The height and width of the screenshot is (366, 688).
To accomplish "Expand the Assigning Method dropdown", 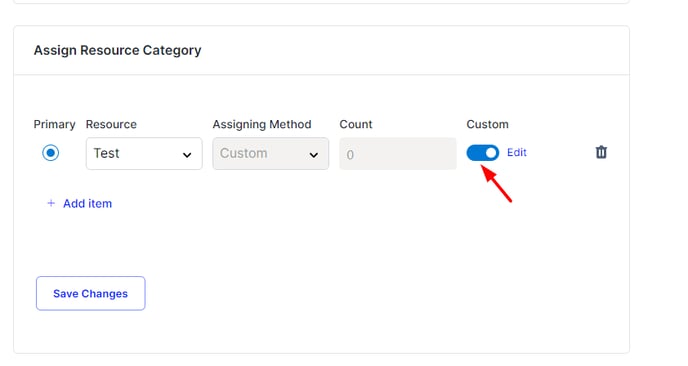I will click(271, 154).
